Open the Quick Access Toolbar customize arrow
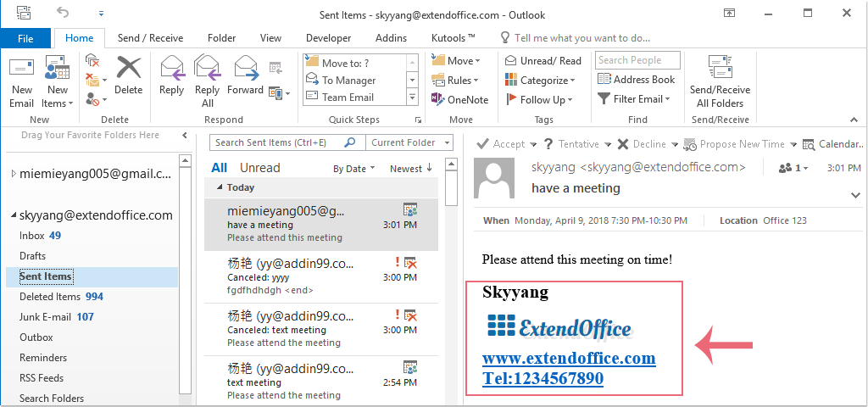868x407 pixels. [101, 13]
